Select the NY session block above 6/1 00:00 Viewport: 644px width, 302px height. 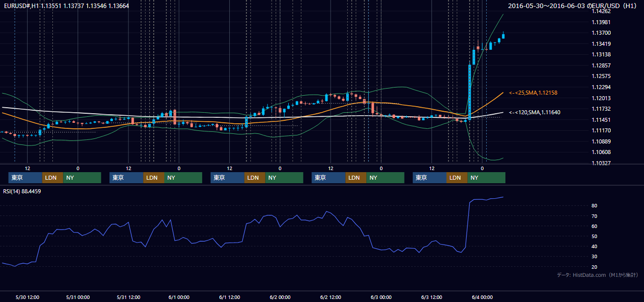[183, 178]
